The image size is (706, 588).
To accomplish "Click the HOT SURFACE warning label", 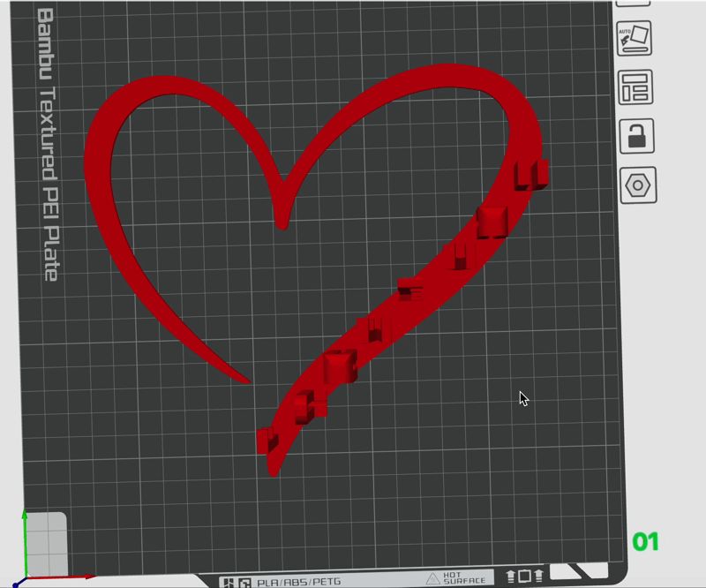I will click(x=456, y=578).
